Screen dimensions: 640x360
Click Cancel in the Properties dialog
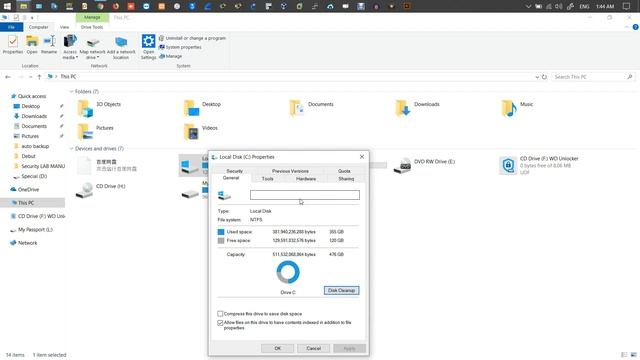coord(313,348)
